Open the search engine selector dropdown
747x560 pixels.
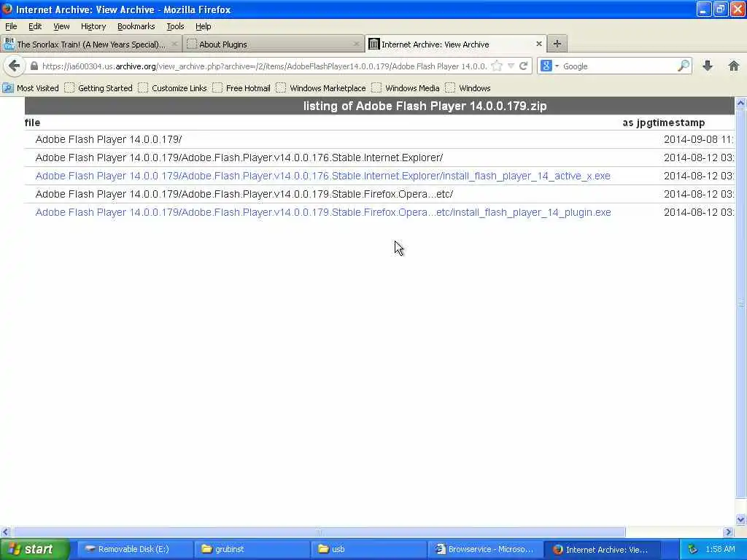point(550,66)
